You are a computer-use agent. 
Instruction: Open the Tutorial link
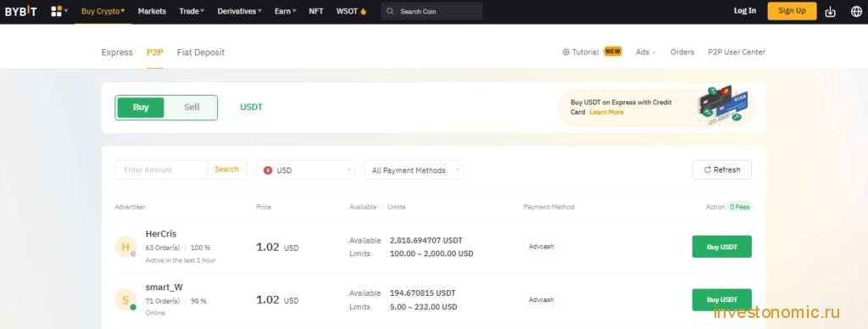pos(585,52)
